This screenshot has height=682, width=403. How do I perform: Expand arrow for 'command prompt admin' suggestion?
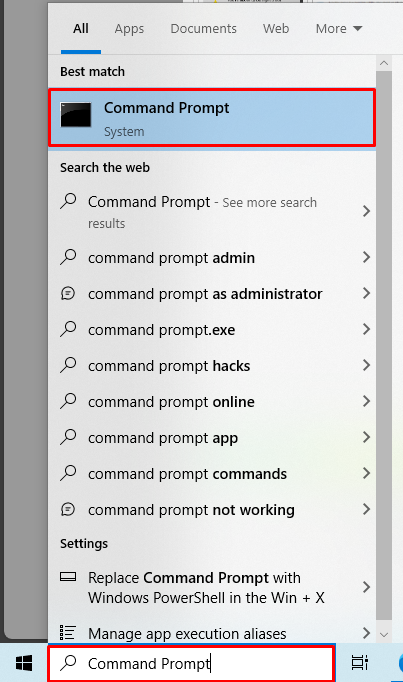pos(366,257)
